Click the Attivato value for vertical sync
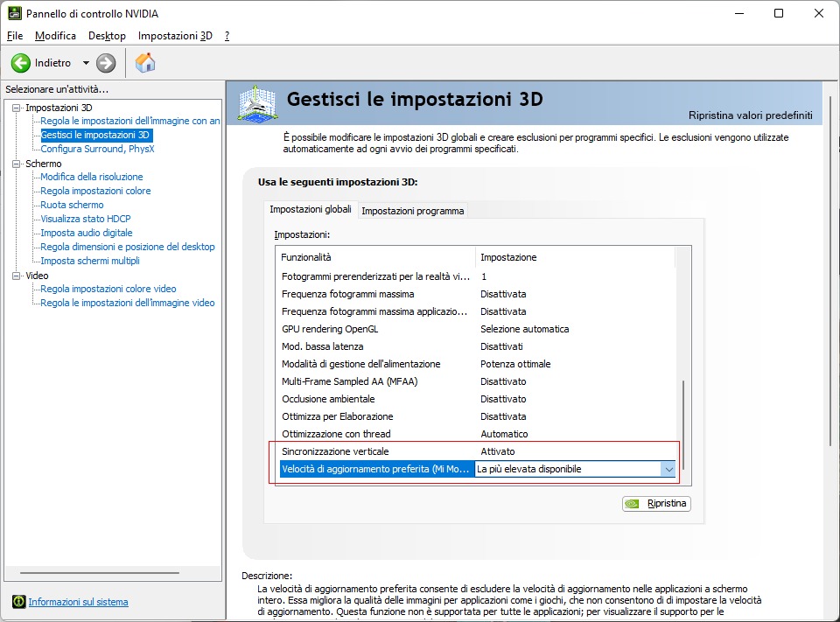The height and width of the screenshot is (622, 840). (498, 451)
